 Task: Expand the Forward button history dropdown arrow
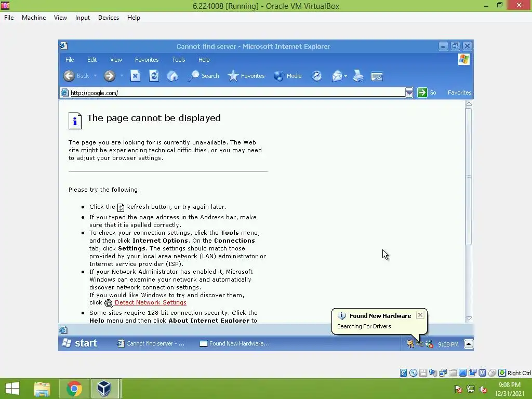122,76
